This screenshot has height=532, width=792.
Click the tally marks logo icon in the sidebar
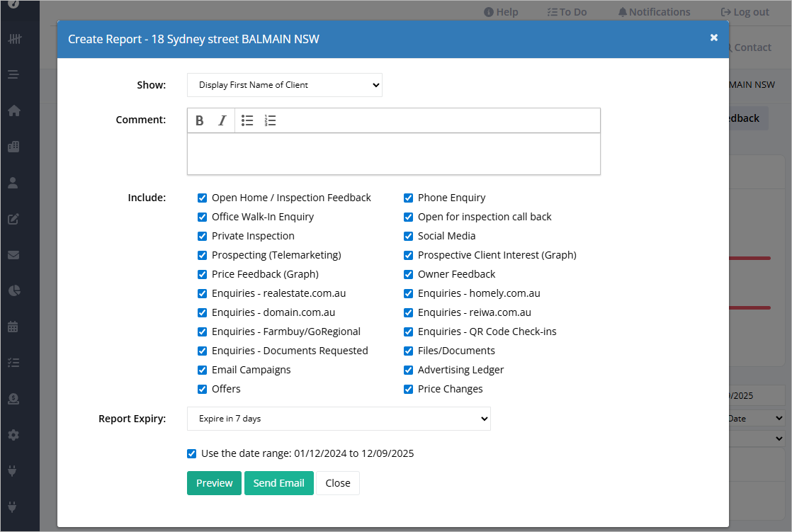(15, 39)
